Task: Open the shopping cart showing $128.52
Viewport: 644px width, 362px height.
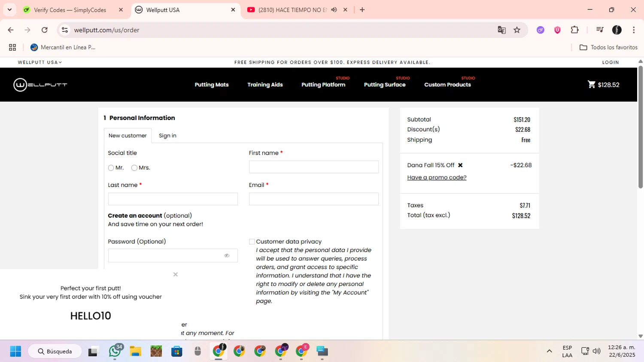Action: point(603,85)
